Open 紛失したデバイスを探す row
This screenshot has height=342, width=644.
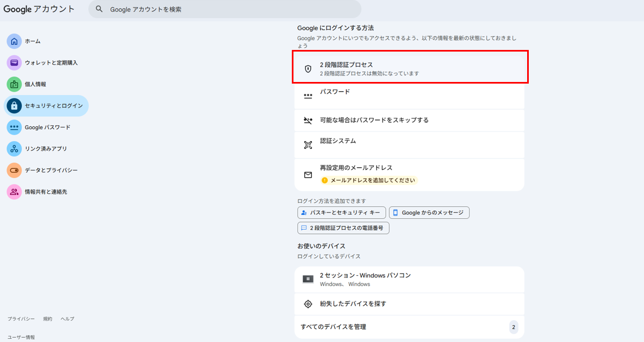click(409, 304)
